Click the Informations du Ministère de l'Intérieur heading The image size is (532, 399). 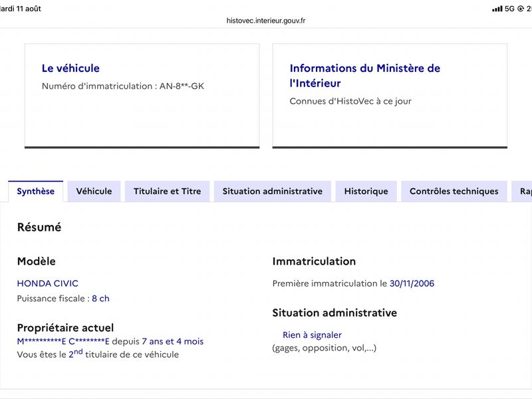364,76
